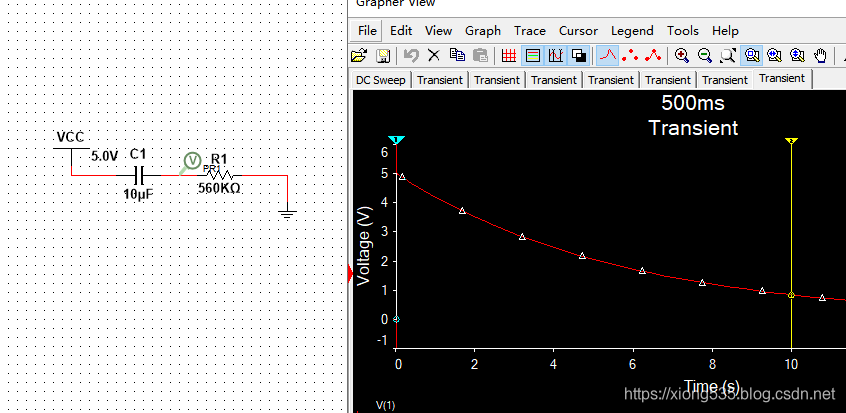Open the Cursor menu
The height and width of the screenshot is (413, 846).
[578, 31]
